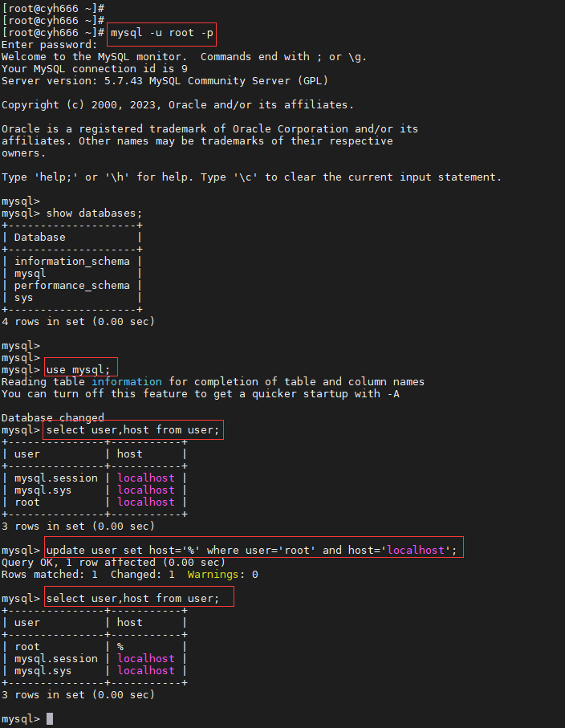Click the 'sys' database entry
Screen dimensions: 565x728
(24, 298)
